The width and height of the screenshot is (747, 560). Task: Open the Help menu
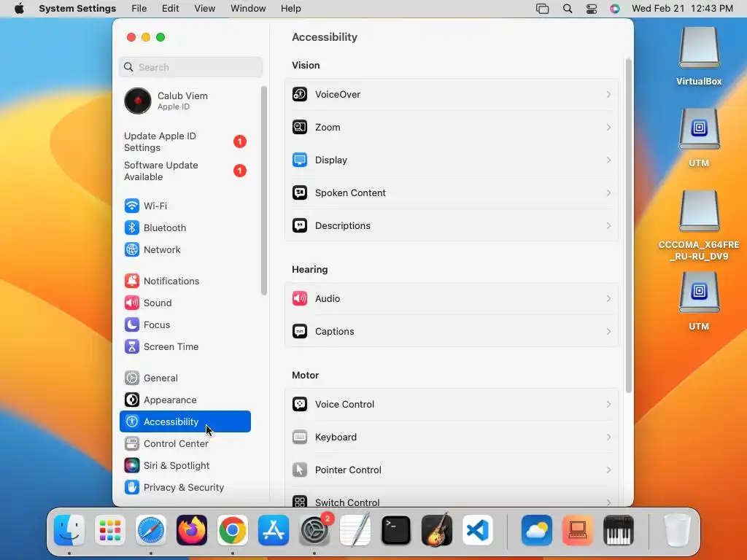pyautogui.click(x=290, y=9)
